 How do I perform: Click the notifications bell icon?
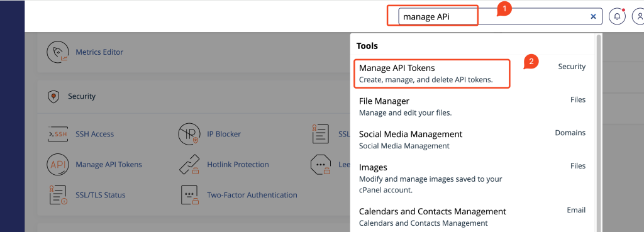pos(617,16)
